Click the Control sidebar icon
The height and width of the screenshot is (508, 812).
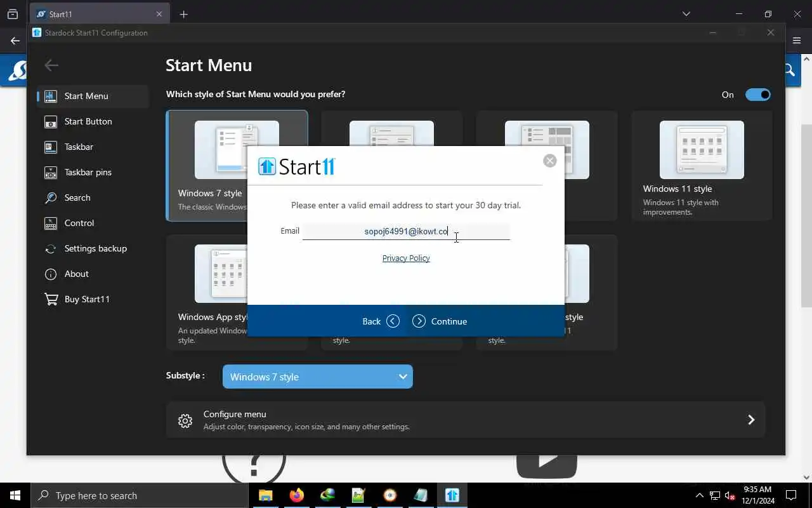(x=51, y=223)
